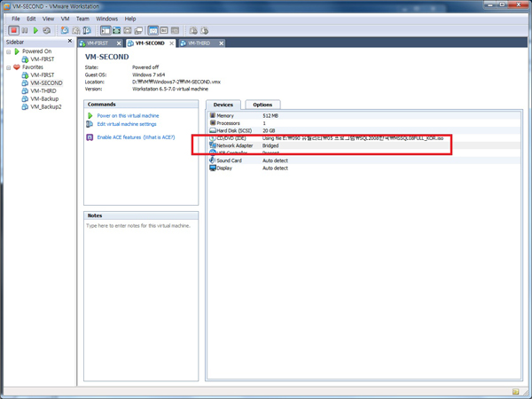The width and height of the screenshot is (532, 399).
Task: Click the last ACE toolbar icon
Action: click(204, 30)
